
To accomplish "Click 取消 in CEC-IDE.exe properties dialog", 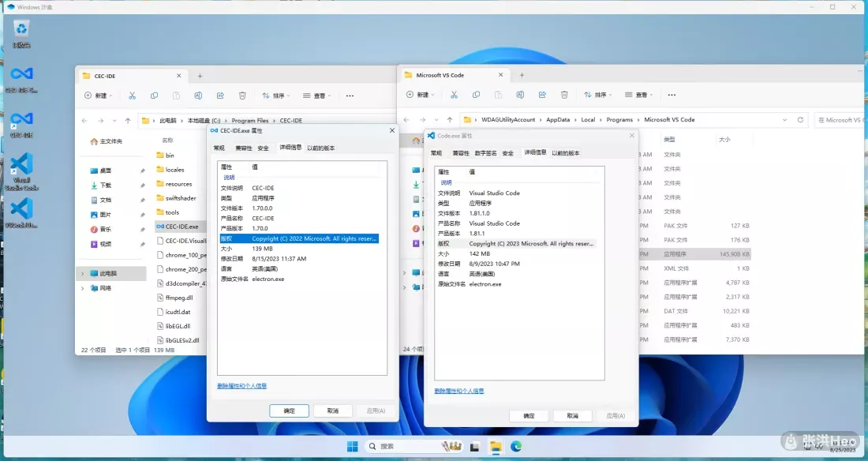I will [x=333, y=410].
